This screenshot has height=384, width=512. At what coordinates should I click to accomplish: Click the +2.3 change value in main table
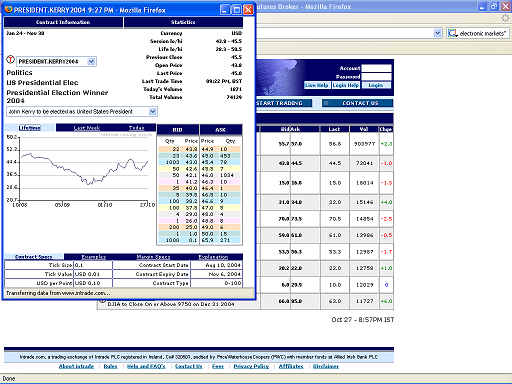coord(386,144)
